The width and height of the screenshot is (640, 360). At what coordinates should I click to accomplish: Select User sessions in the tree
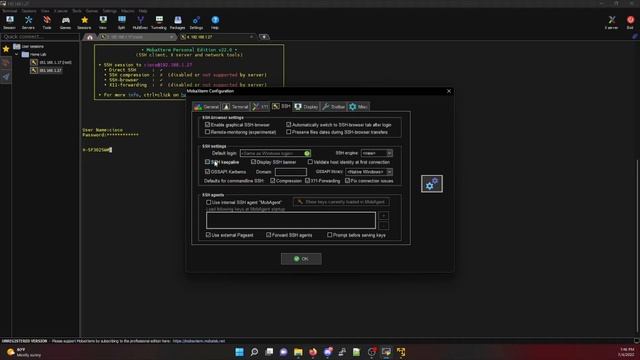(33, 47)
